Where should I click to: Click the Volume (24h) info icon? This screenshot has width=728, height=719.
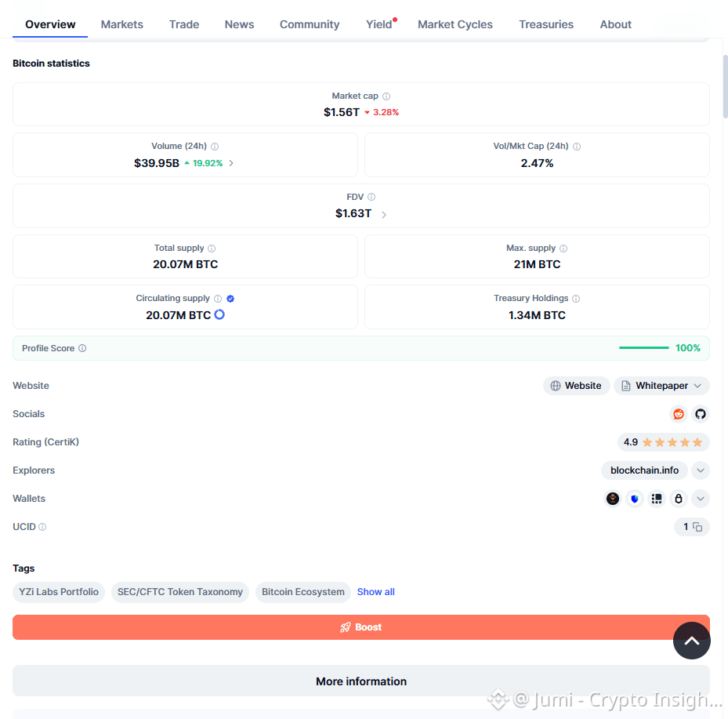click(x=215, y=147)
